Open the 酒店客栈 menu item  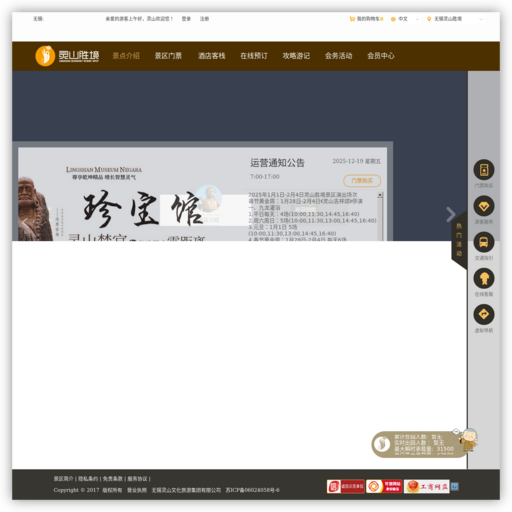211,56
